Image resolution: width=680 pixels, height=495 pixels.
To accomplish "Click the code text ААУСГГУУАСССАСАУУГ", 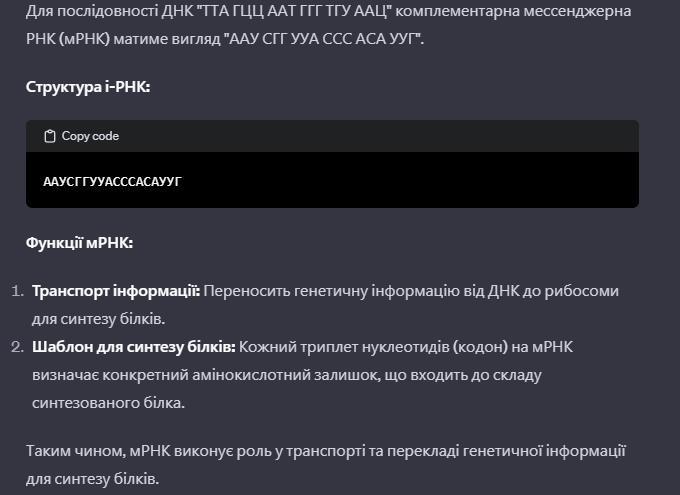I will pos(112,181).
